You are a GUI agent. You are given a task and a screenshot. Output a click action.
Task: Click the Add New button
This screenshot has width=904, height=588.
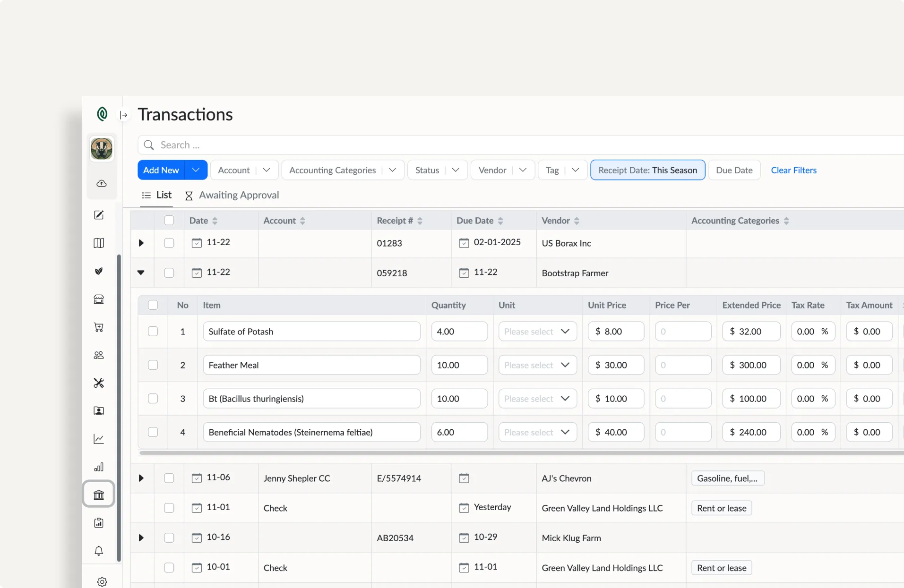[161, 170]
